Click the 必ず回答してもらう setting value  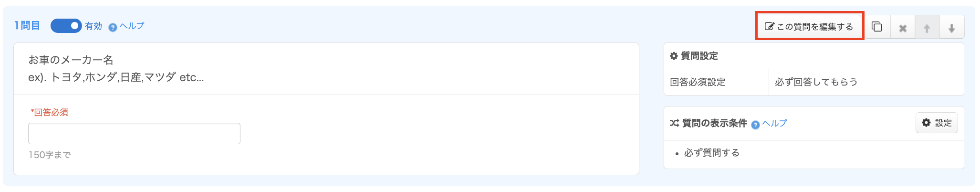click(816, 82)
